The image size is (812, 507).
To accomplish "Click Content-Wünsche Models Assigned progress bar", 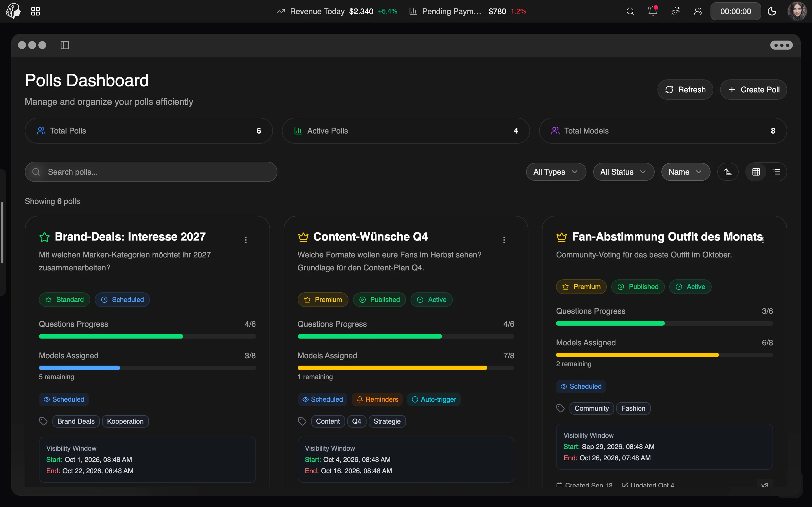I will [x=406, y=368].
